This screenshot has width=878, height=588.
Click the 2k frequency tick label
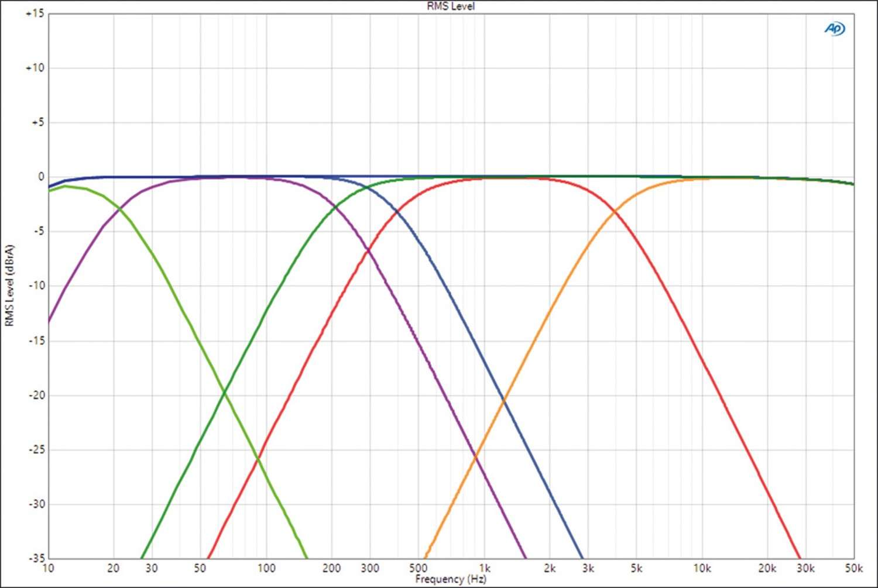click(550, 568)
